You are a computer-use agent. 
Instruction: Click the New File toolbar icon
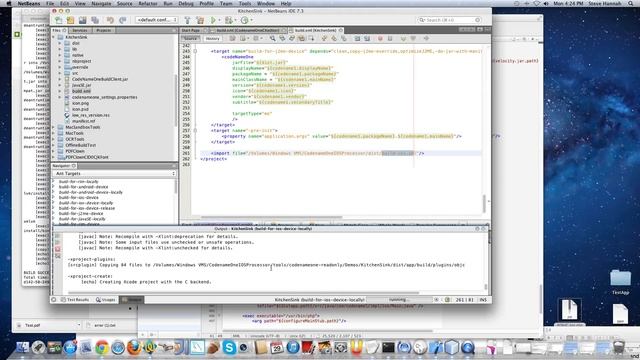(59, 20)
